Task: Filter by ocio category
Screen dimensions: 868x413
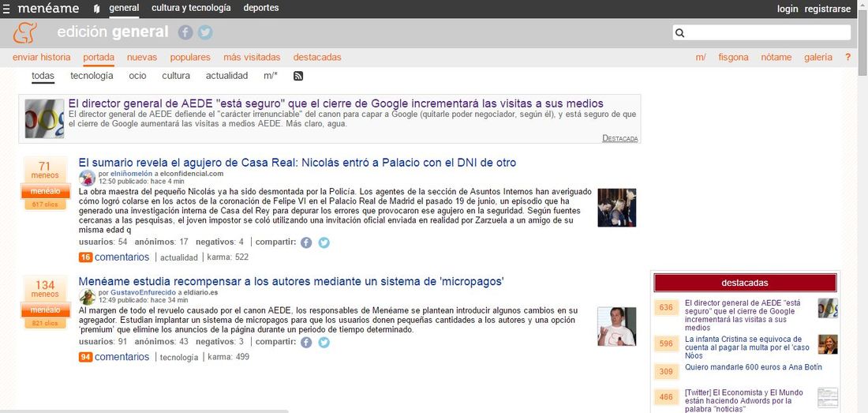Action: point(138,76)
